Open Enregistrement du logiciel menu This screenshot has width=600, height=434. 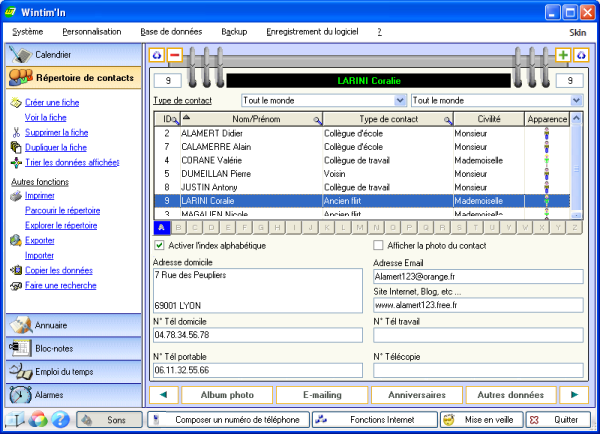(x=312, y=32)
